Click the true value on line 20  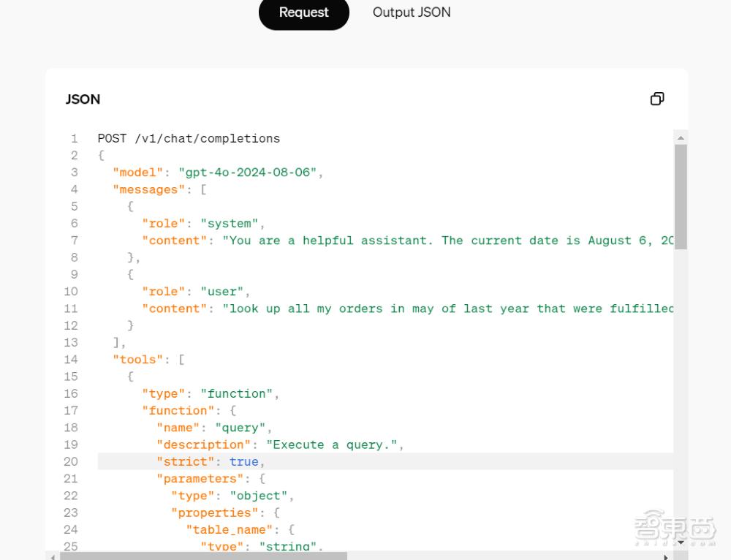pos(244,462)
